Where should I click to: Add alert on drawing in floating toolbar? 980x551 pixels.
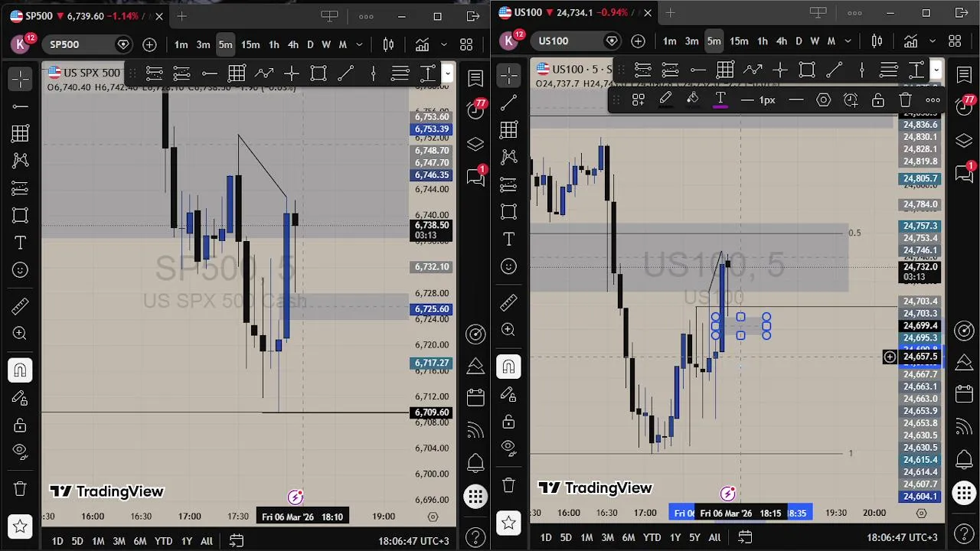tap(851, 99)
